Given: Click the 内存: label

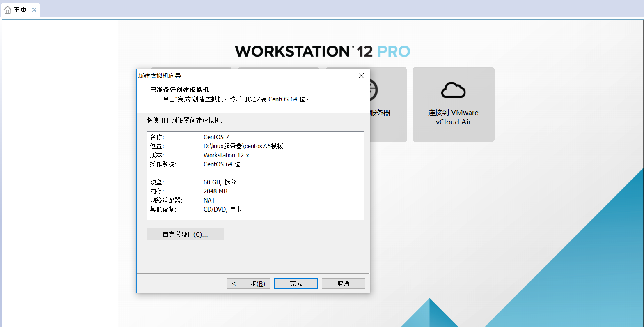Looking at the screenshot, I should [157, 191].
